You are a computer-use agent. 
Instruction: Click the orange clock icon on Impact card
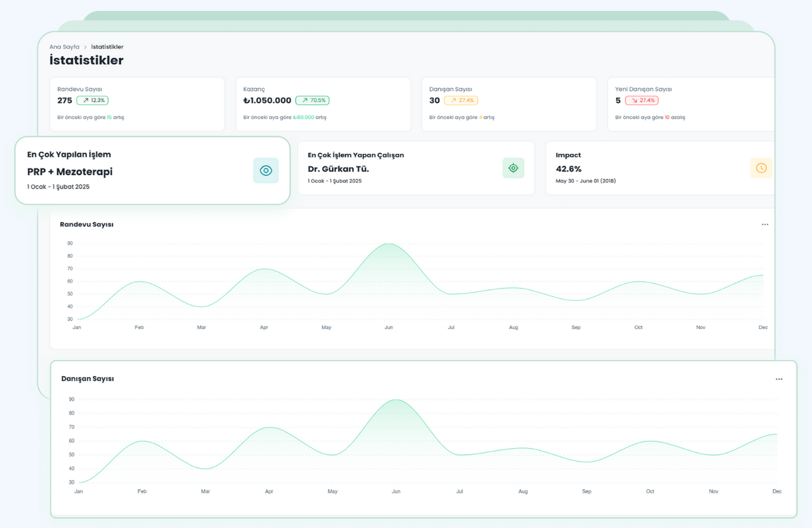click(761, 168)
